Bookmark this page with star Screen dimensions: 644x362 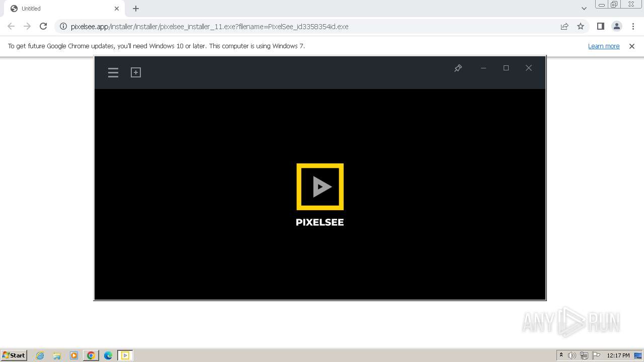click(581, 26)
